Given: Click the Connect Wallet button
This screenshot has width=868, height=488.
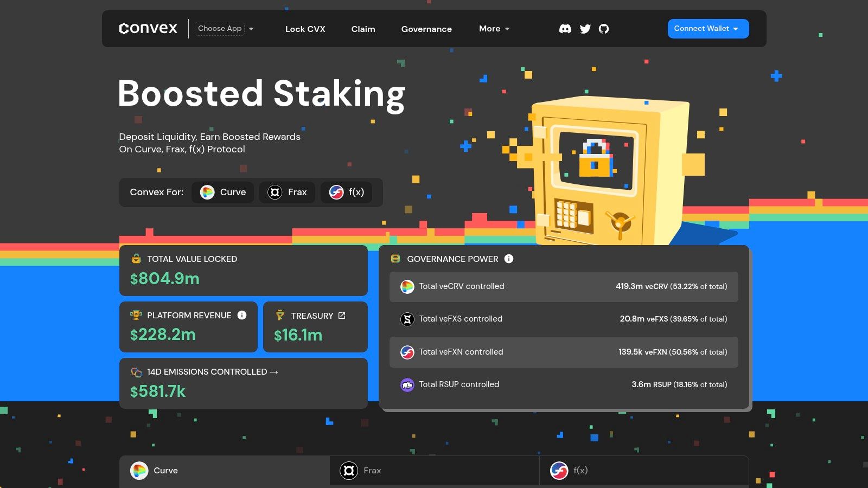Looking at the screenshot, I should 708,29.
